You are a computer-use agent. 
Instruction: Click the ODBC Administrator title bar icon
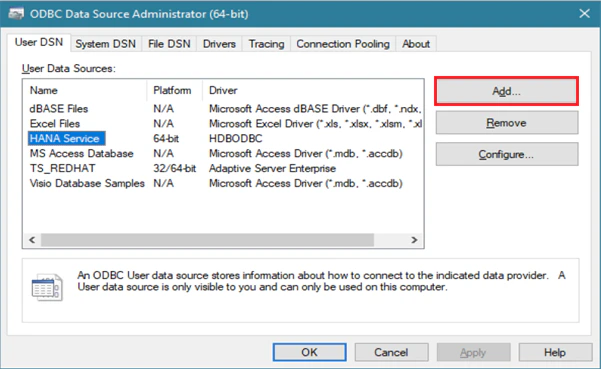(x=16, y=14)
